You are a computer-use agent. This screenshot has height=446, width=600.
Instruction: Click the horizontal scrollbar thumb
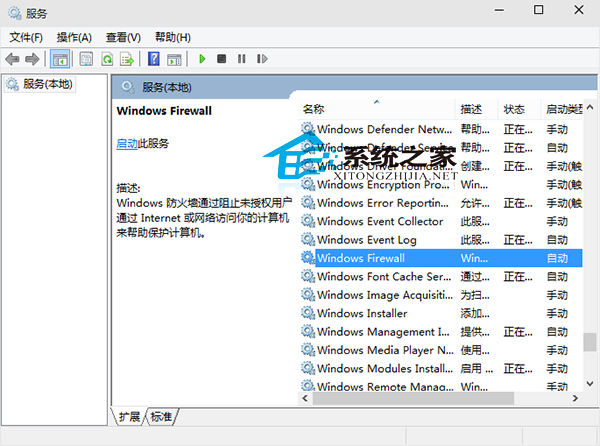coord(413,398)
